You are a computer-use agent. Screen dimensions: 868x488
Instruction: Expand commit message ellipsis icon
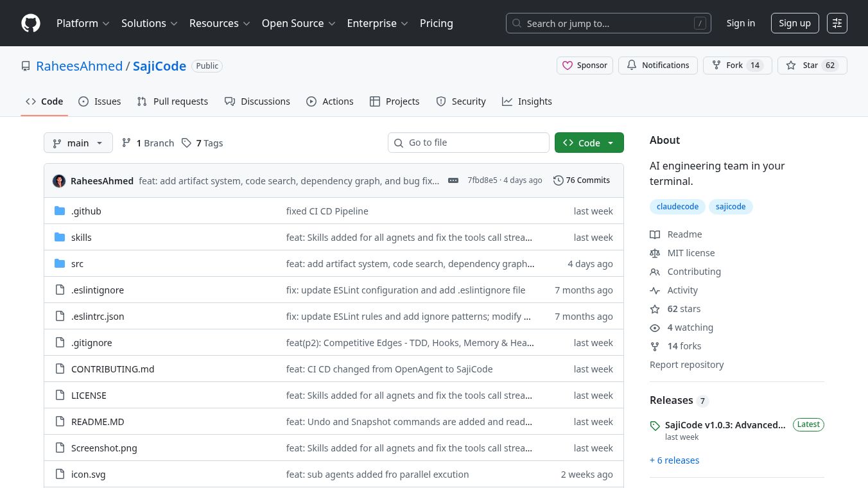pos(453,180)
